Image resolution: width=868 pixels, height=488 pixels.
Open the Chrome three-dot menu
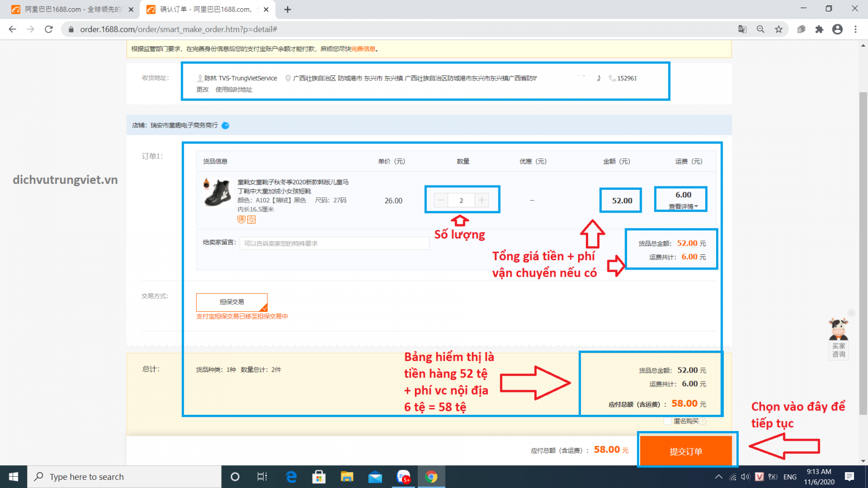[x=856, y=29]
